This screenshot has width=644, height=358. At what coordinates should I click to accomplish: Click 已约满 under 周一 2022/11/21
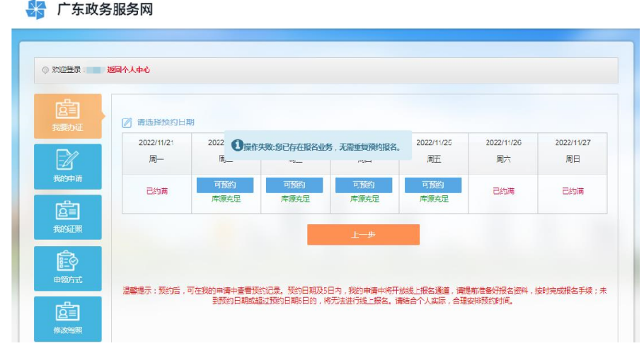[156, 192]
